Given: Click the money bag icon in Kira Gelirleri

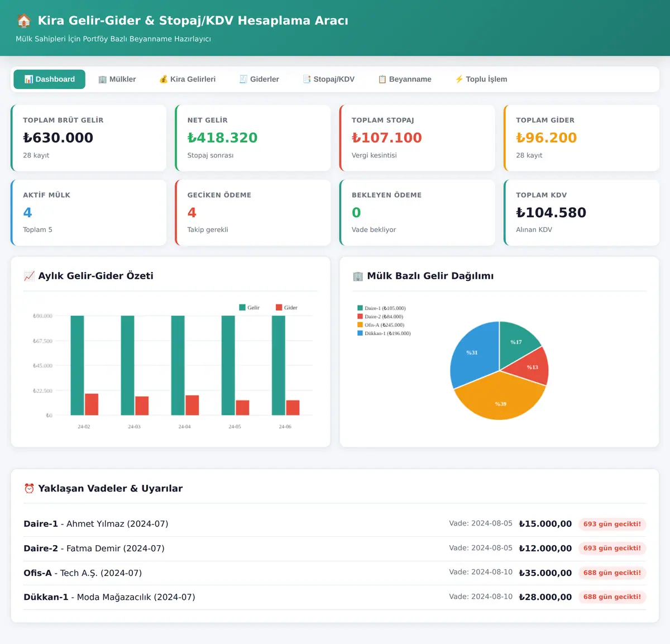Looking at the screenshot, I should [x=164, y=79].
